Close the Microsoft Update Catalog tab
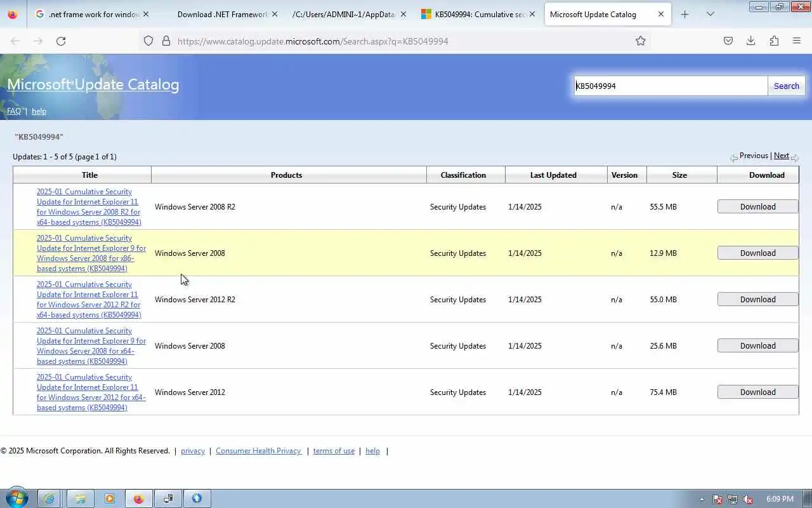The height and width of the screenshot is (508, 812). [661, 14]
